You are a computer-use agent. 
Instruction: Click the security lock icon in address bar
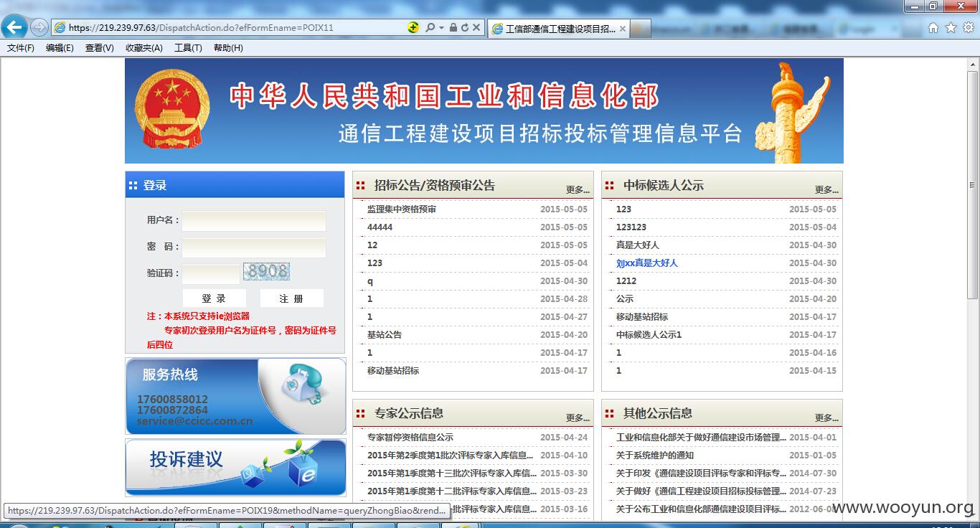[x=453, y=27]
